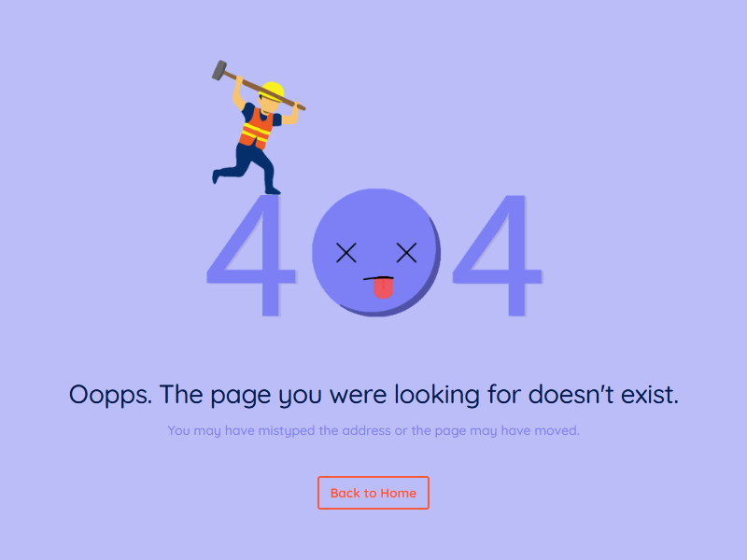Click the pink tongue on the face
Image resolution: width=747 pixels, height=560 pixels.
click(384, 288)
